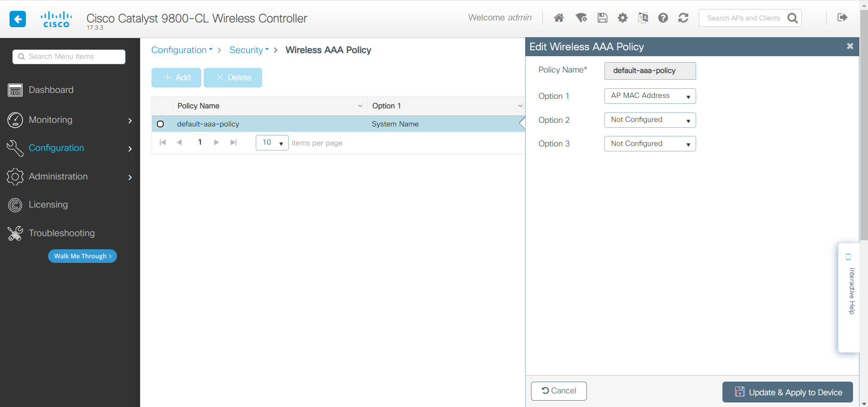The image size is (868, 407).
Task: Click the Search Menu Items field
Action: [69, 57]
